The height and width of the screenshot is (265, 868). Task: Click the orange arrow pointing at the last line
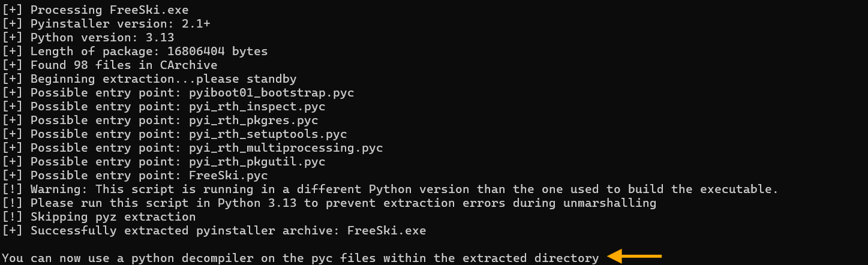coord(633,257)
